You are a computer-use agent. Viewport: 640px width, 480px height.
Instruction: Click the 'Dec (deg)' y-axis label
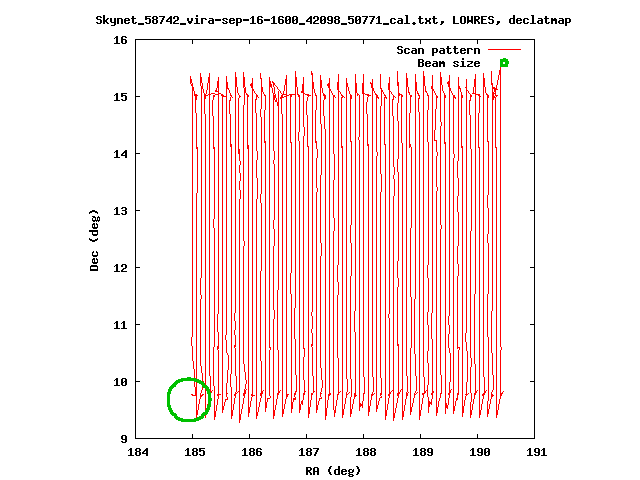[x=94, y=240]
